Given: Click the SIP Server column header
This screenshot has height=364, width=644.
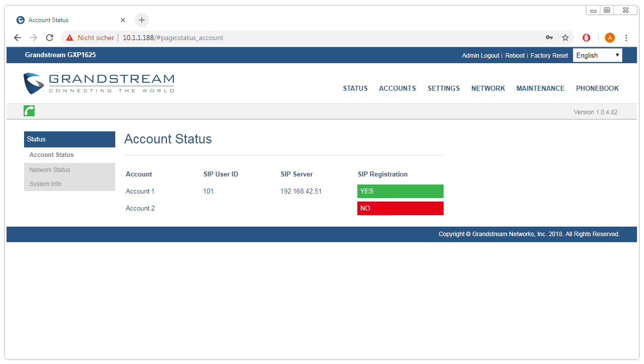Looking at the screenshot, I should click(x=297, y=174).
